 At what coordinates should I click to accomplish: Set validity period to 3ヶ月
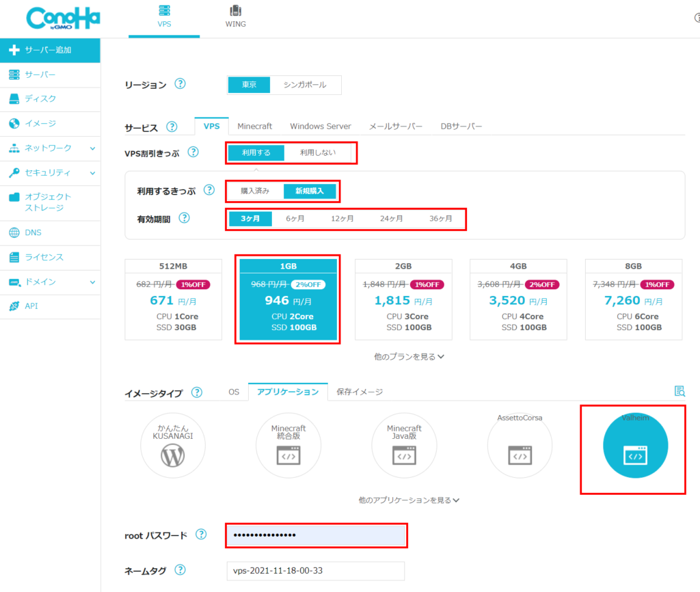coord(250,219)
